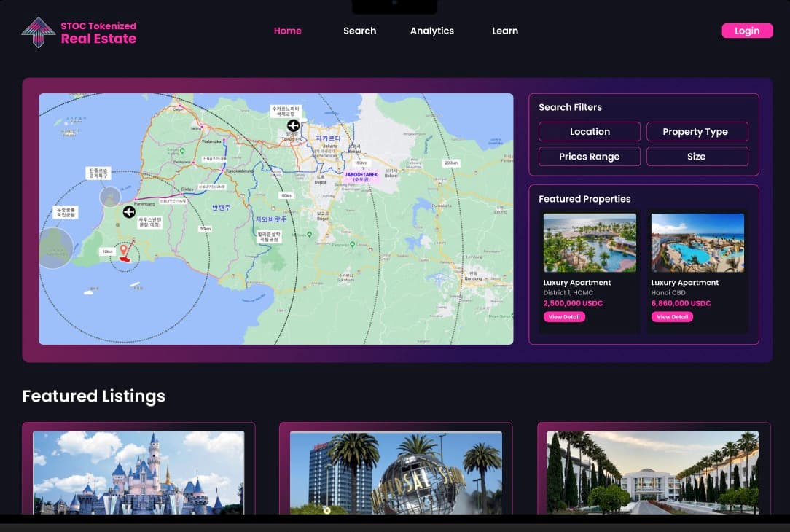The image size is (790, 532).
Task: Click the small gray circle above Panimbang
Action: [x=110, y=197]
